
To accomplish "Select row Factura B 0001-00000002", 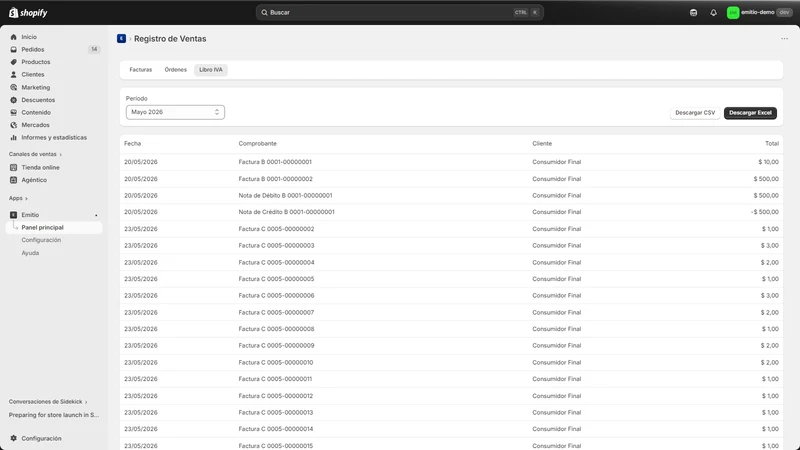I will tap(451, 179).
